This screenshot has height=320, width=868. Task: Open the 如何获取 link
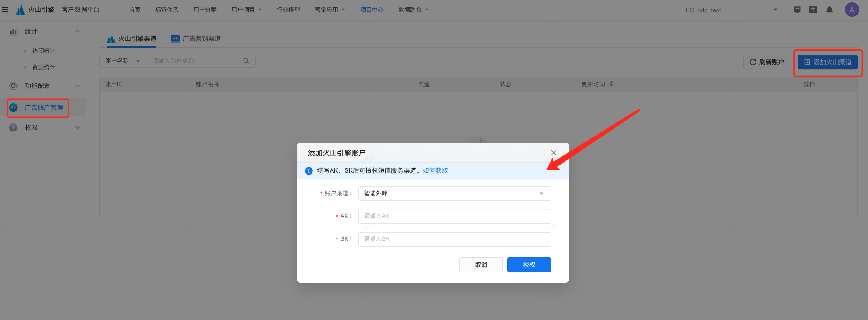435,170
